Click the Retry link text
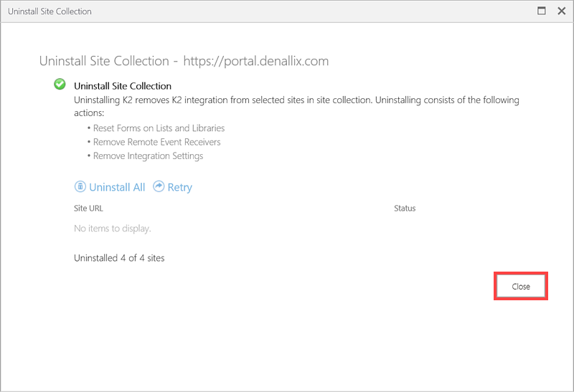The height and width of the screenshot is (392, 574). click(x=179, y=187)
